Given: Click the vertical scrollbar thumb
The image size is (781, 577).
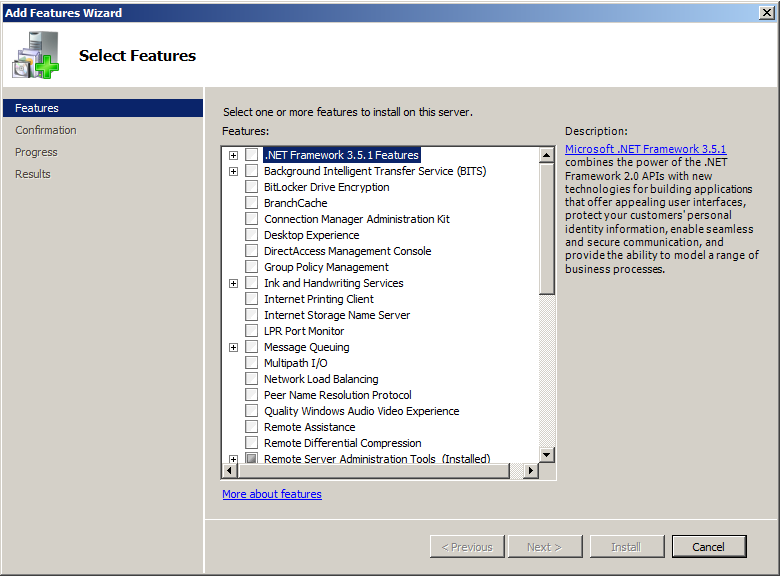Looking at the screenshot, I should pos(547,229).
